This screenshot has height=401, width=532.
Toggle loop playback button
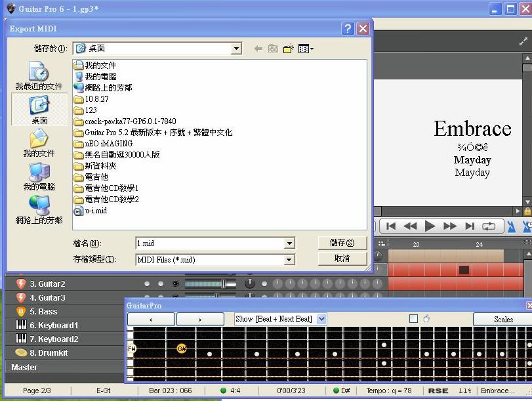[489, 226]
